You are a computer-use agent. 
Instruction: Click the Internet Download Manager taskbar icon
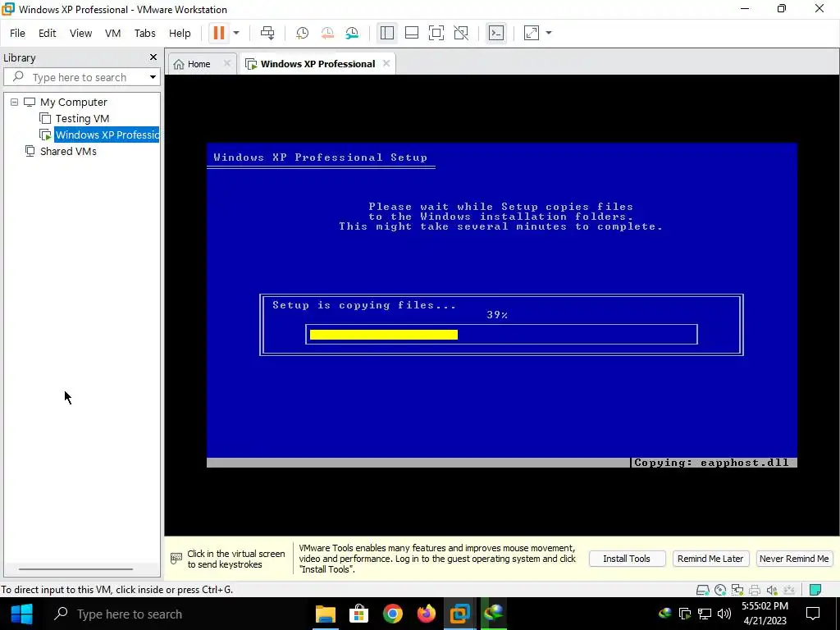tap(494, 614)
